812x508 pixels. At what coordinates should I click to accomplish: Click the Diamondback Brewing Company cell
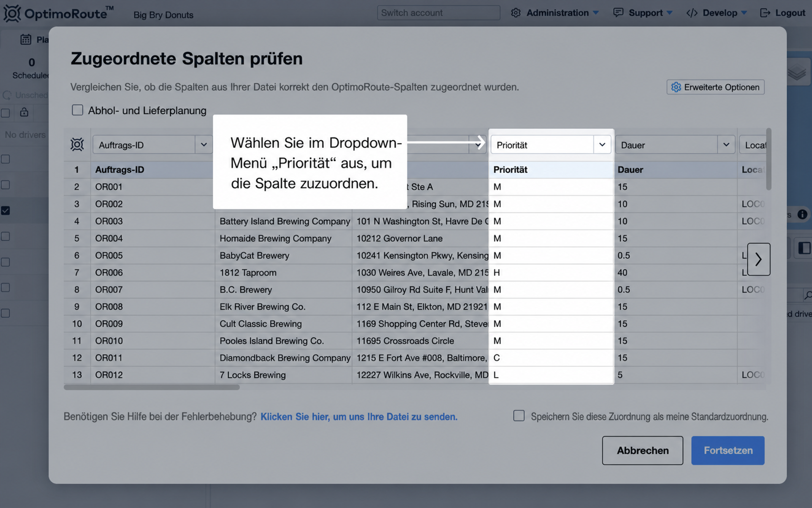(283, 358)
